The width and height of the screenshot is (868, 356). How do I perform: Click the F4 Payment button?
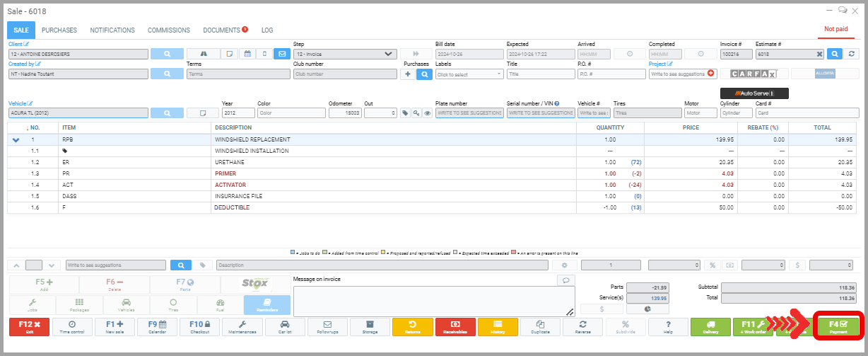tap(838, 326)
